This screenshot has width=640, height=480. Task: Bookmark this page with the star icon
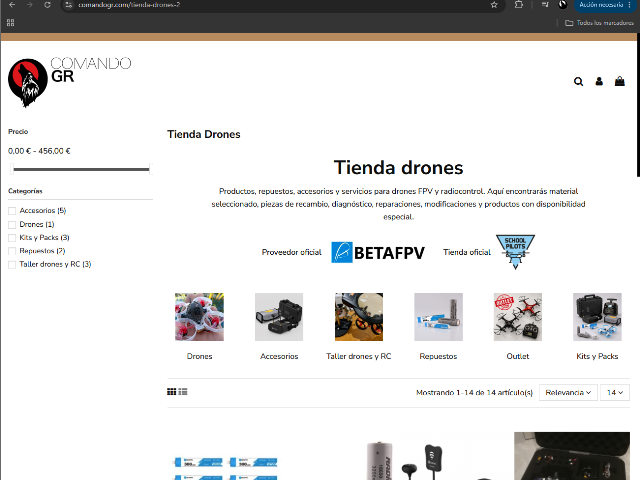tap(494, 5)
